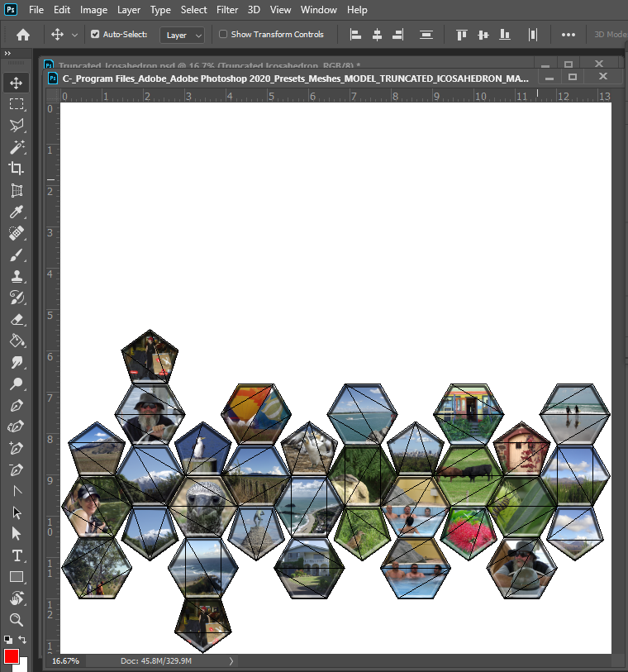Align vertical centers of layers
Screen dimensions: 628x672
coord(483,35)
